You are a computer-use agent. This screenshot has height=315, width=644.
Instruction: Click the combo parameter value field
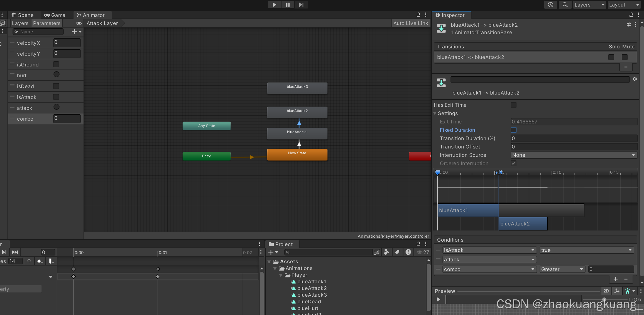(67, 118)
